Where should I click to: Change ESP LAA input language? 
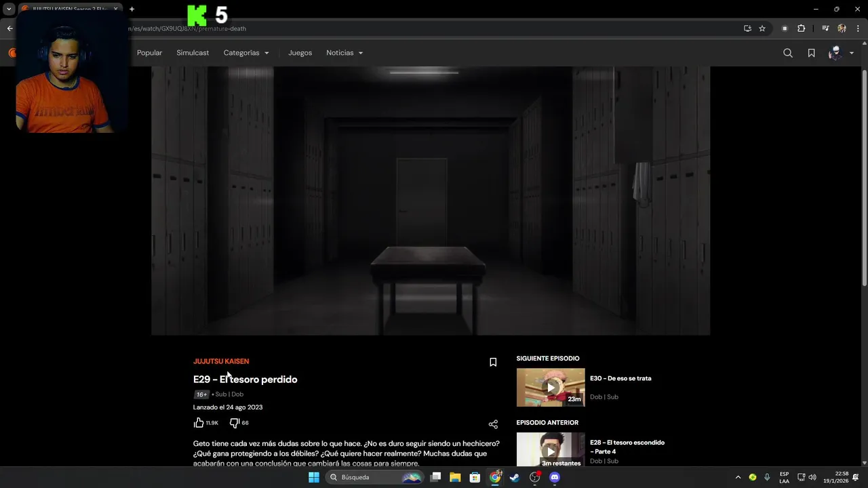click(784, 477)
